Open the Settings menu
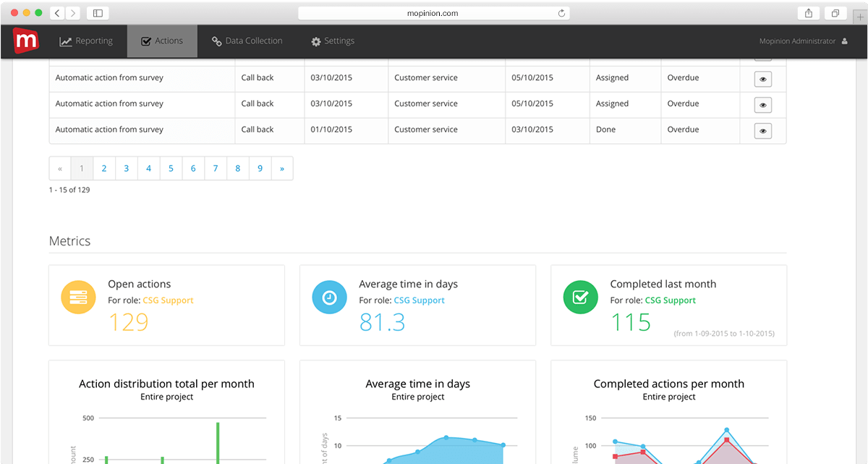The height and width of the screenshot is (464, 868). tap(333, 41)
